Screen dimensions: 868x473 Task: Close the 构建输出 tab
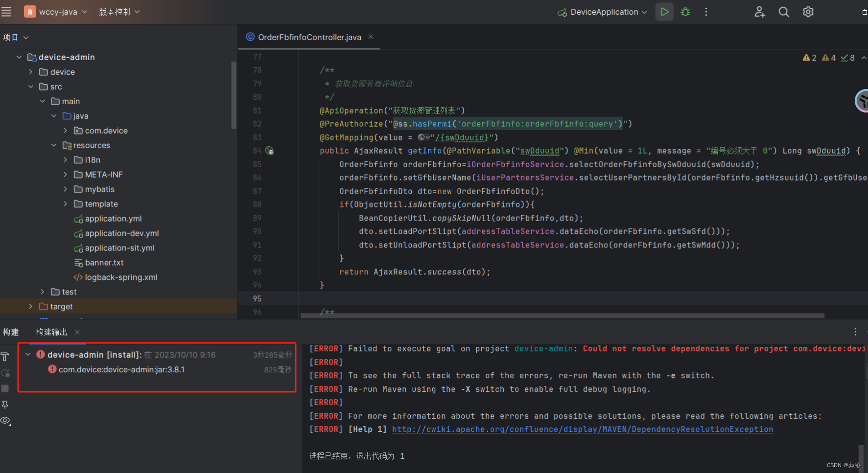pos(77,332)
